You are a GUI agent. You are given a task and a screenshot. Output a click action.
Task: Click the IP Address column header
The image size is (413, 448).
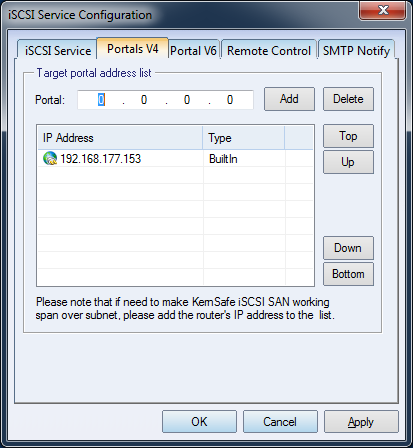pyautogui.click(x=120, y=138)
